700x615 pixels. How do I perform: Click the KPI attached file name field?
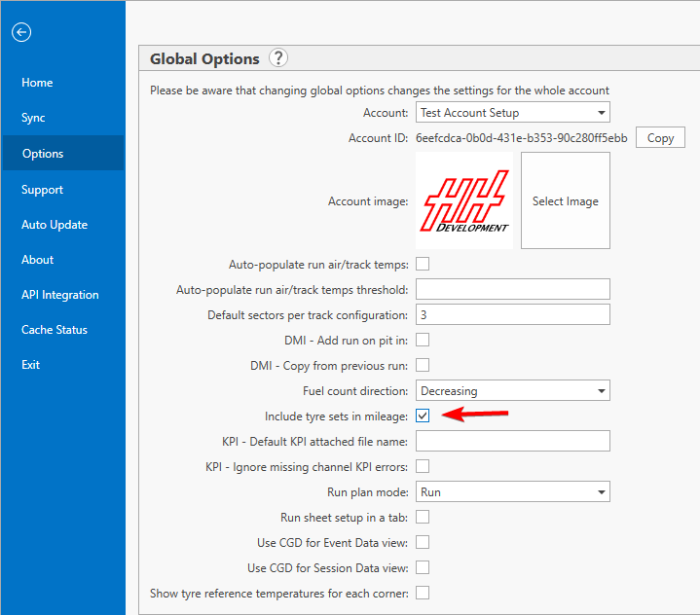512,441
